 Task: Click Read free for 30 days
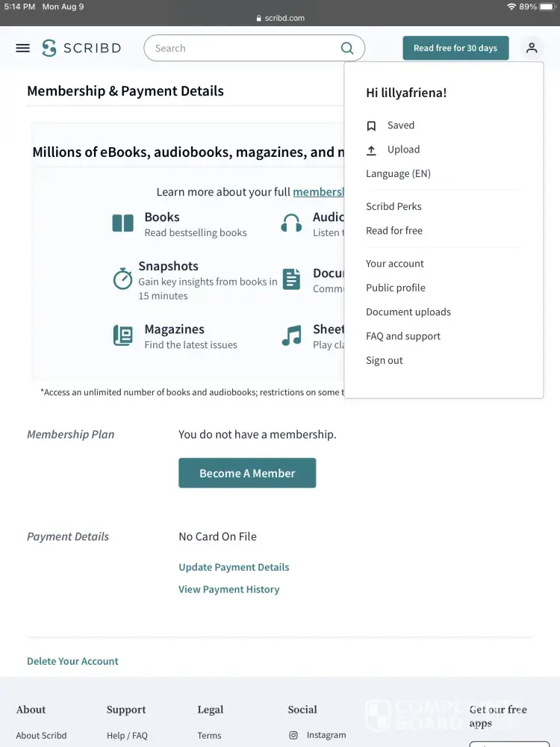tap(455, 48)
